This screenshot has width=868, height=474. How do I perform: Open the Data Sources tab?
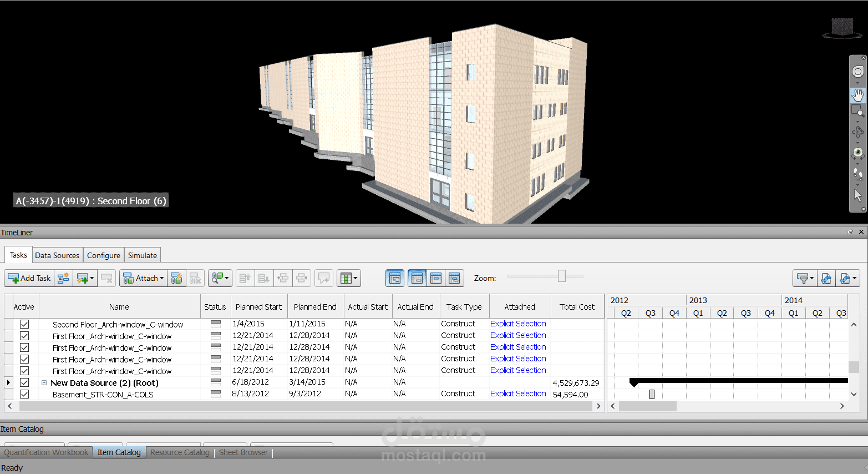(57, 255)
